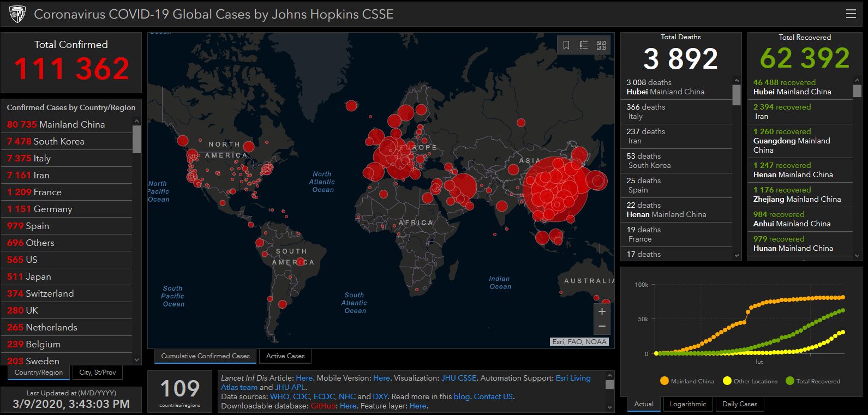The height and width of the screenshot is (415, 868).
Task: Click 53 deaths South Korea entry
Action: point(676,161)
